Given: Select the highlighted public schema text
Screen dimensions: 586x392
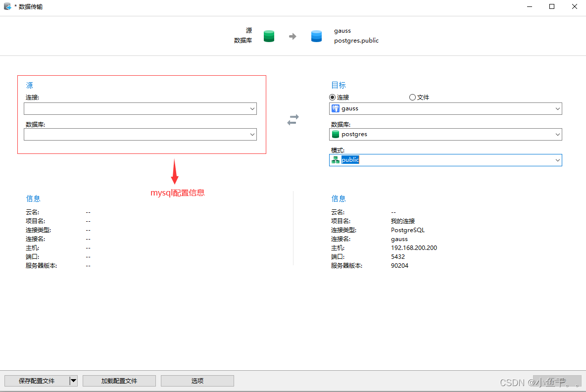Looking at the screenshot, I should coord(351,159).
